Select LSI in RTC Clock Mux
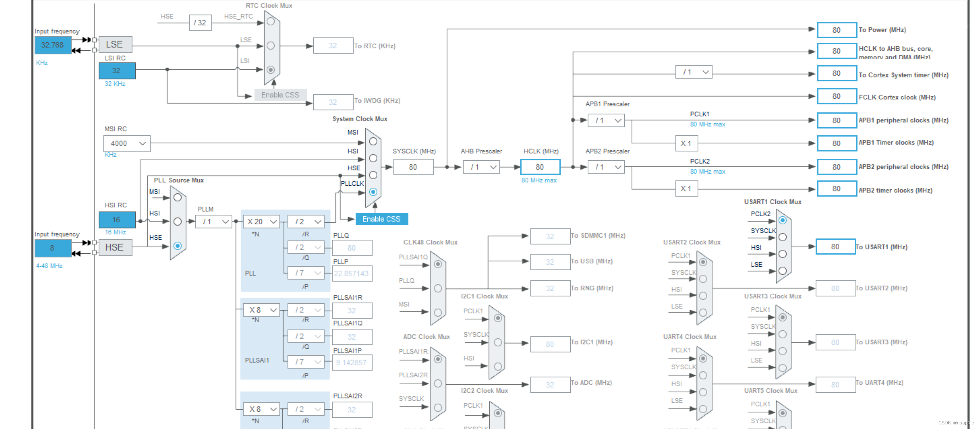Screen dimensions: 980x429 point(271,70)
